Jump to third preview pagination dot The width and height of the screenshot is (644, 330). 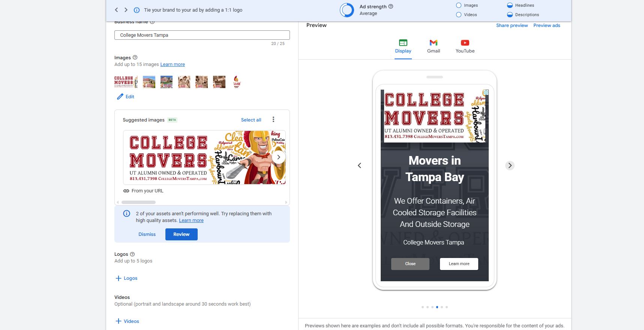point(432,307)
